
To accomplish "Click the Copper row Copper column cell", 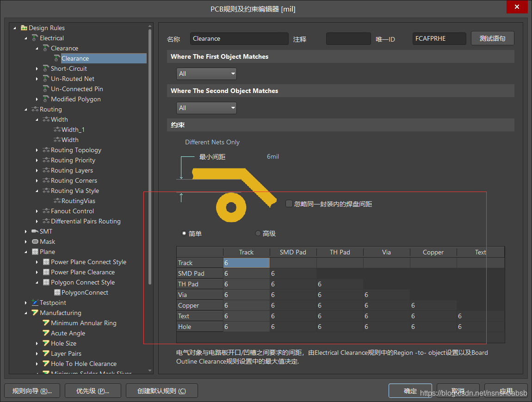I will coord(433,305).
